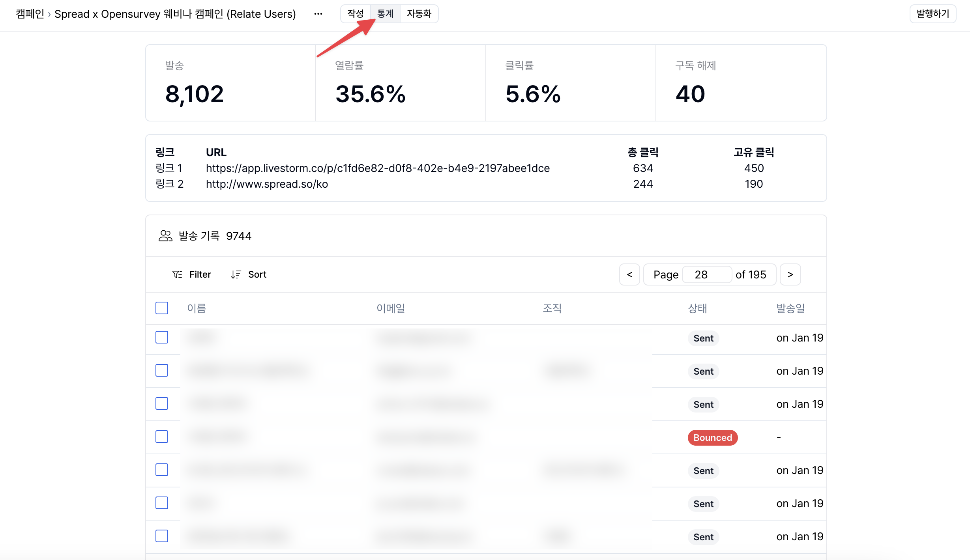
Task: Go to previous page with left chevron
Action: (629, 274)
